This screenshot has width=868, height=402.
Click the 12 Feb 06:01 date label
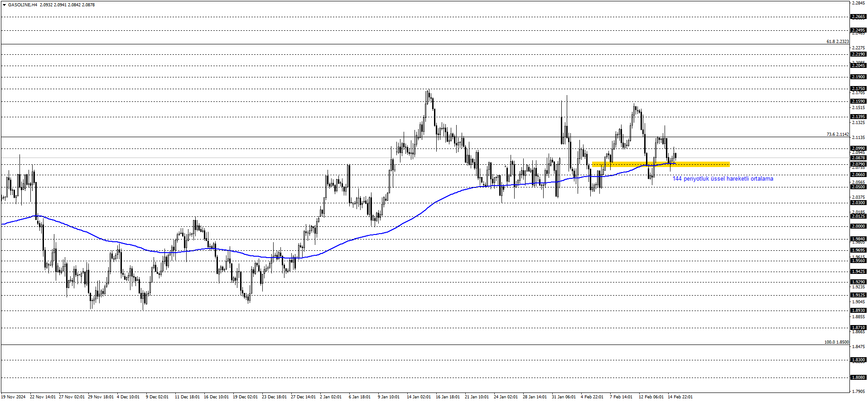click(651, 397)
